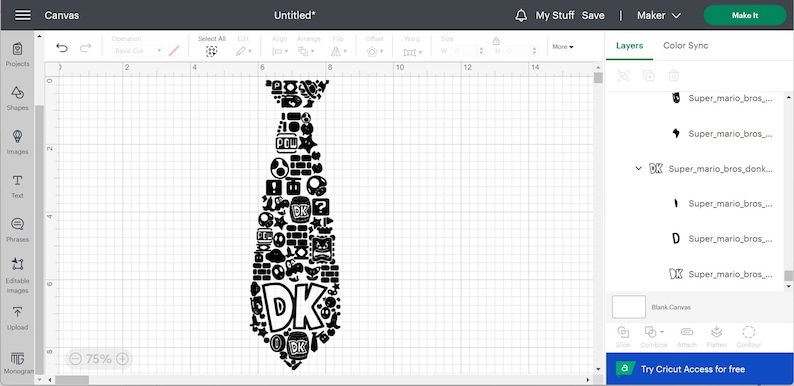
Task: Undo the last action
Action: 62,48
